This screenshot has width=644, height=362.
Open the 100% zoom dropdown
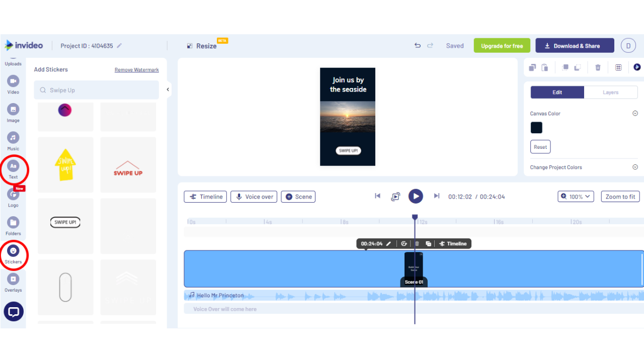pyautogui.click(x=576, y=197)
